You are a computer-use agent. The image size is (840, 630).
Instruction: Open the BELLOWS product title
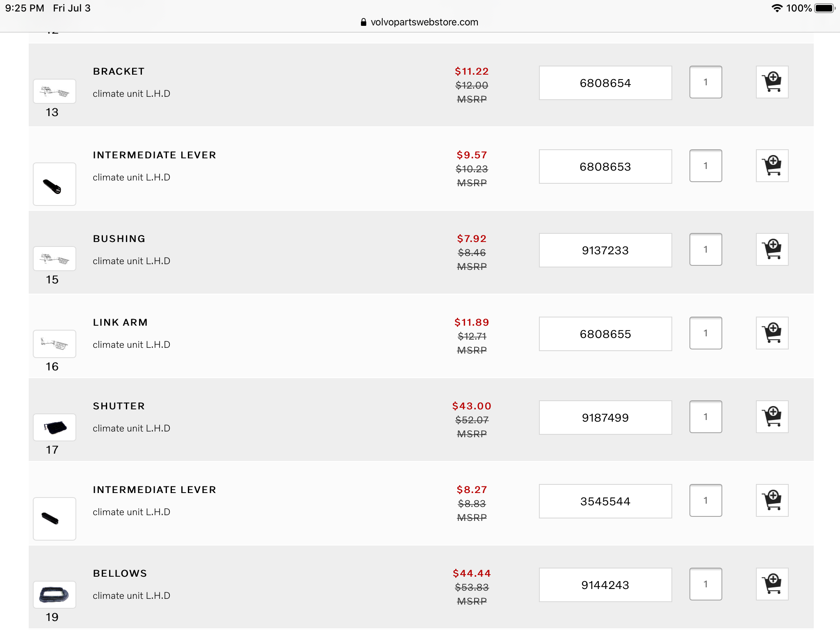(120, 573)
